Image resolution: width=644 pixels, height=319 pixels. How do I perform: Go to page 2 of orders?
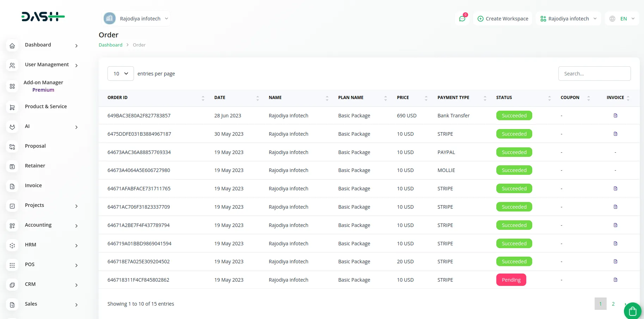tap(613, 304)
